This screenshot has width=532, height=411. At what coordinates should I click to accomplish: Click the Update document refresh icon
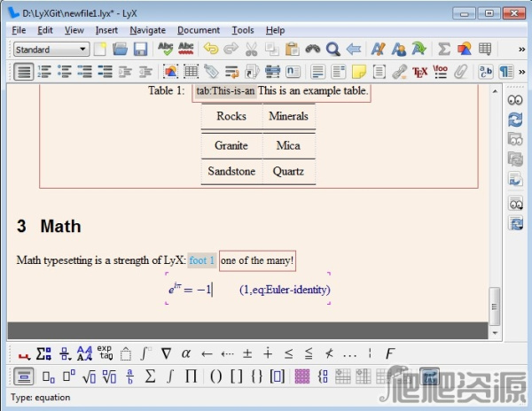pos(514,120)
